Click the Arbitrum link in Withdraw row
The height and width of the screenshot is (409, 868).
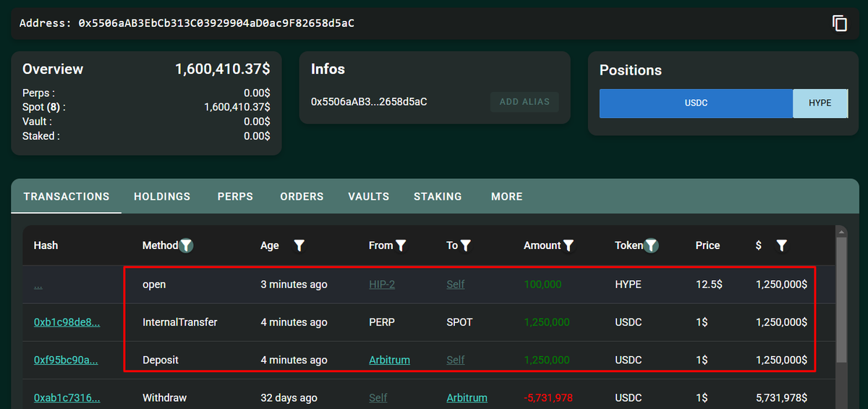click(x=467, y=397)
